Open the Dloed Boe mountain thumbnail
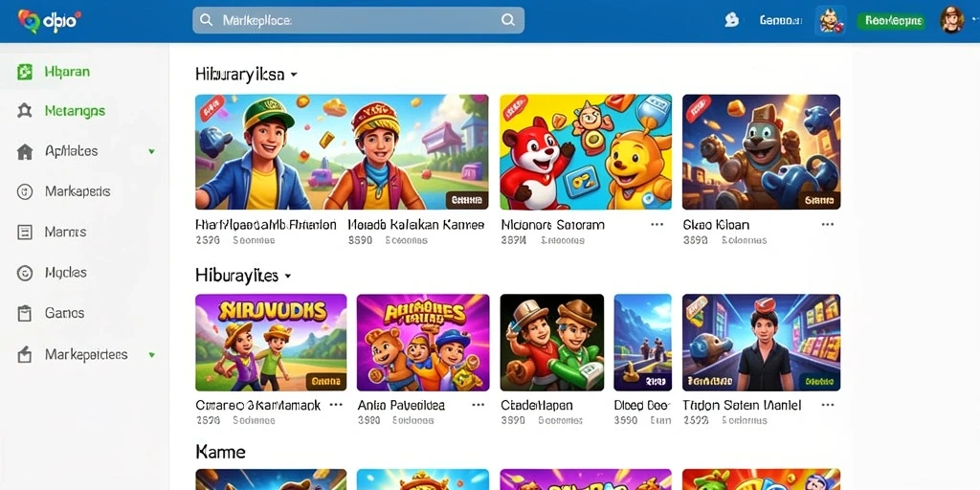 click(642, 343)
